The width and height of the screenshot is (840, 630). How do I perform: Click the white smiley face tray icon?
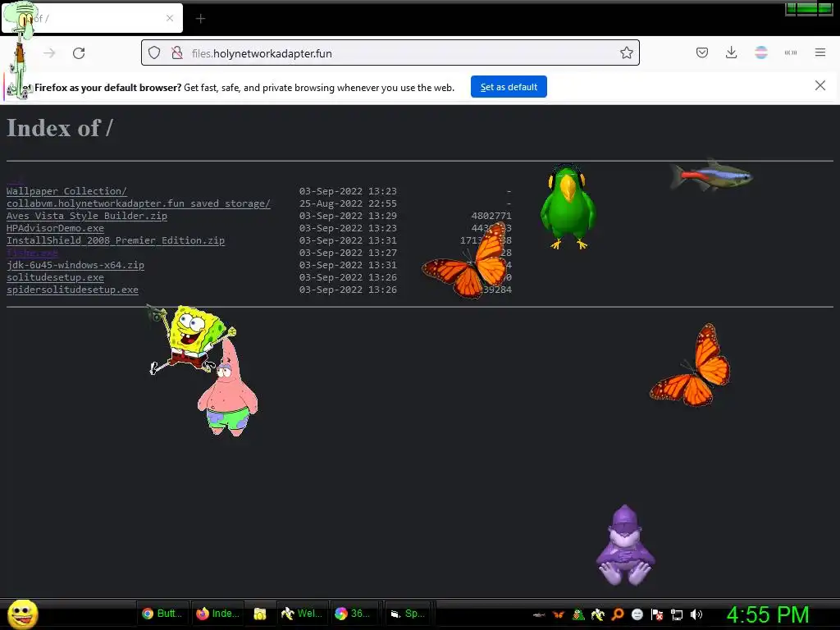[x=637, y=614]
